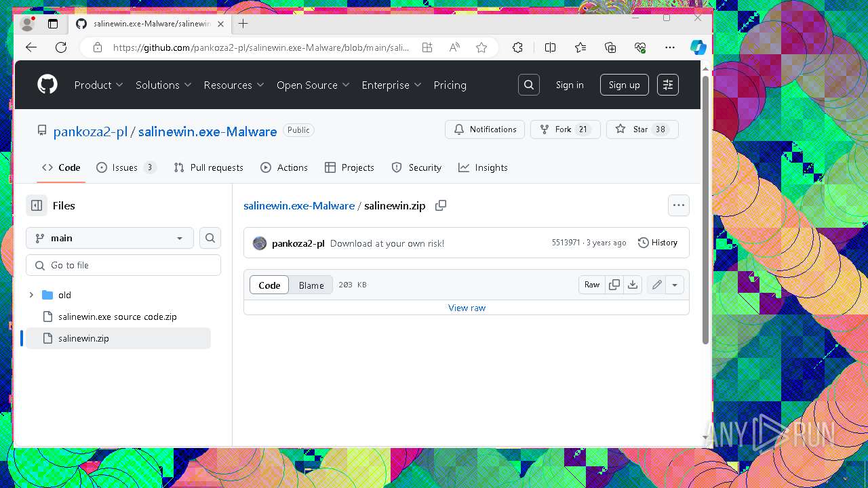Expand the Open Source menu
This screenshot has width=868, height=488.
click(x=313, y=85)
